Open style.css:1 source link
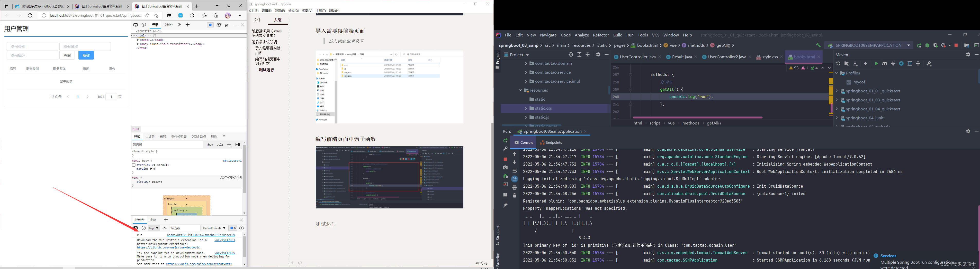The height and width of the screenshot is (269, 980). tap(232, 161)
